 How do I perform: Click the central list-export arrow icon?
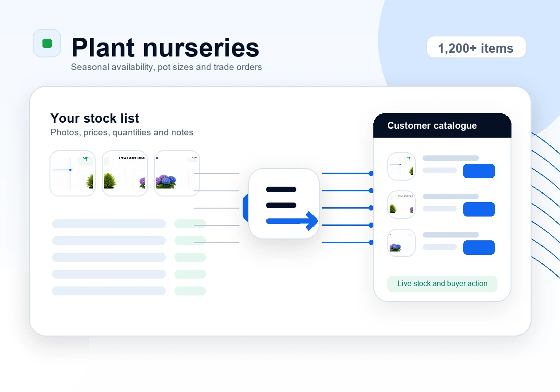(x=284, y=203)
